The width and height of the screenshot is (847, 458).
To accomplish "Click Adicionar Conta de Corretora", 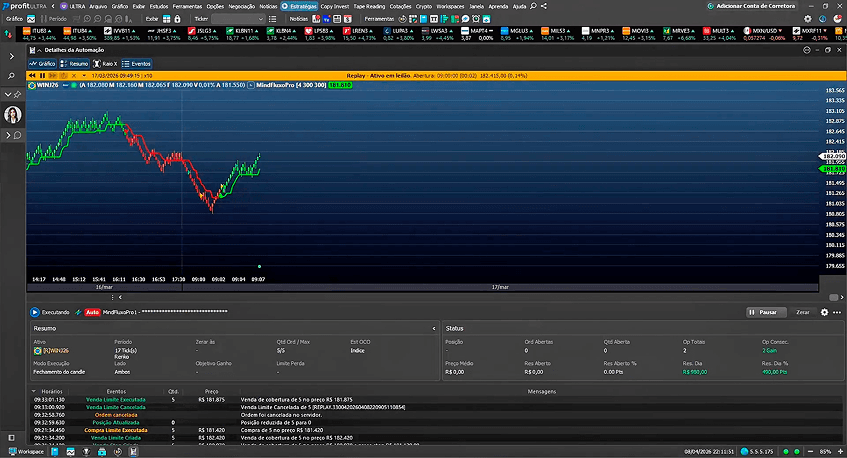I will (x=751, y=6).
